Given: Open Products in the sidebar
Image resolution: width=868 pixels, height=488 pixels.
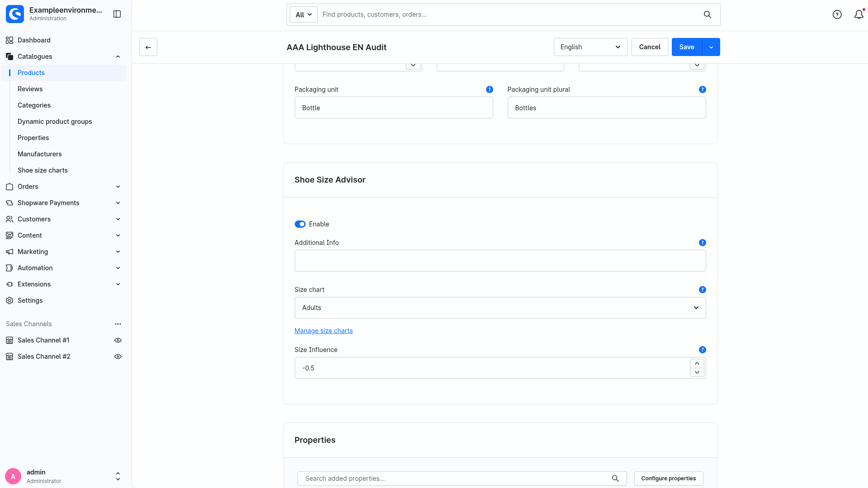Looking at the screenshot, I should click(x=64, y=73).
